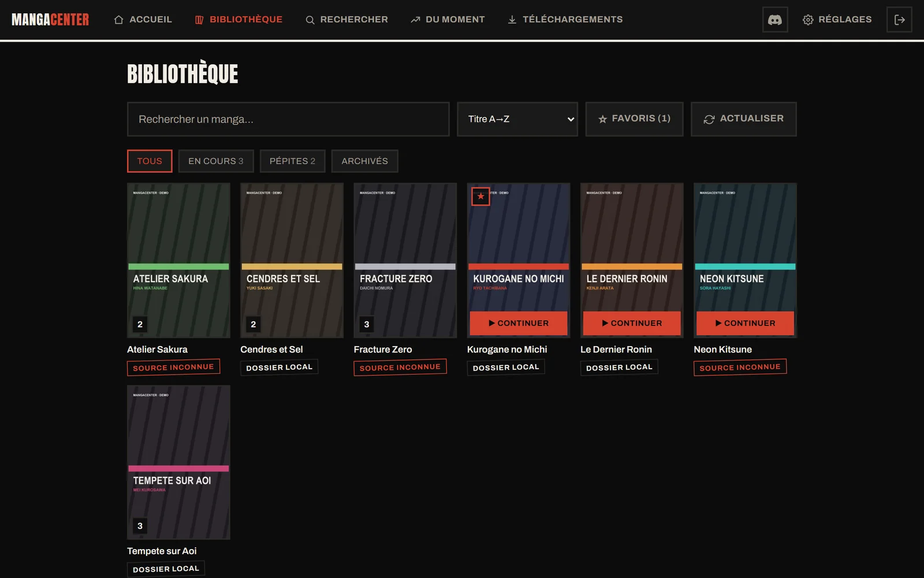The height and width of the screenshot is (578, 924).
Task: Click the Atelier Sakura title text
Action: tap(157, 350)
